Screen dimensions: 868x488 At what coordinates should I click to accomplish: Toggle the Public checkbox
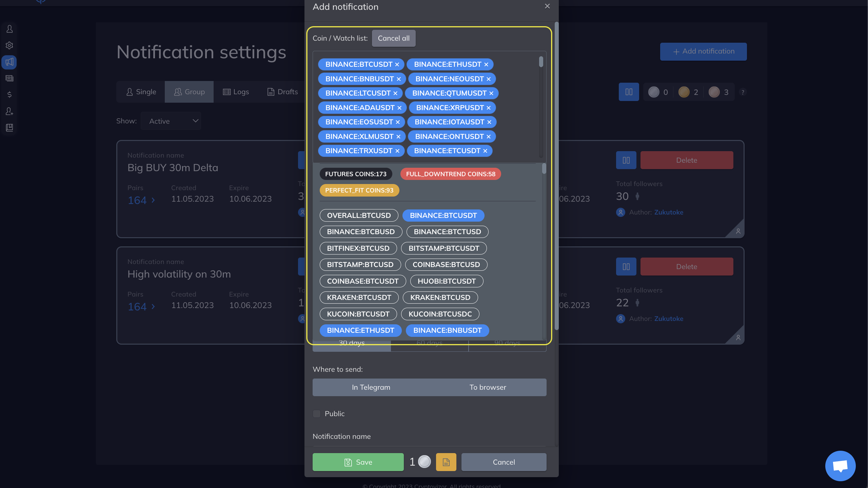click(317, 414)
